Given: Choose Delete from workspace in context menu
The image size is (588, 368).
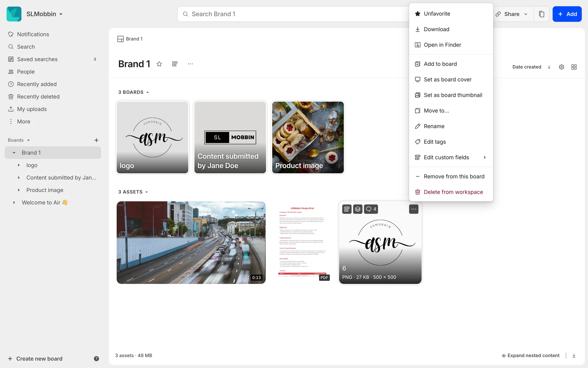Looking at the screenshot, I should click(x=453, y=192).
